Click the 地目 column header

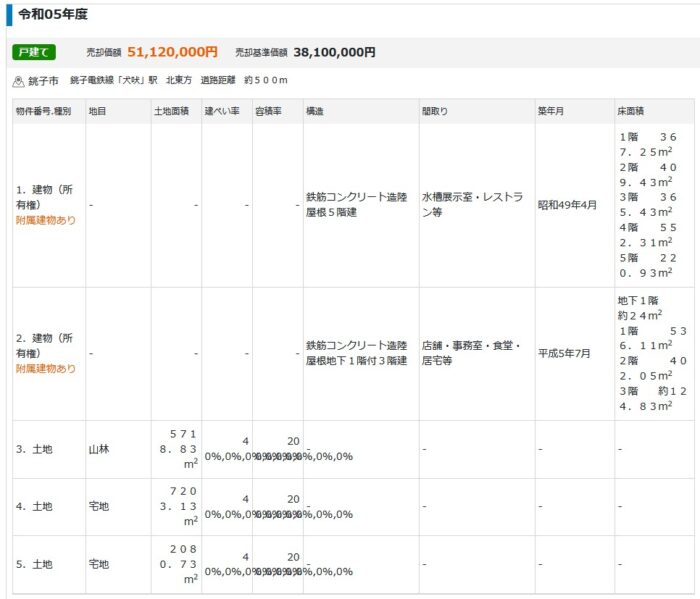click(x=97, y=110)
